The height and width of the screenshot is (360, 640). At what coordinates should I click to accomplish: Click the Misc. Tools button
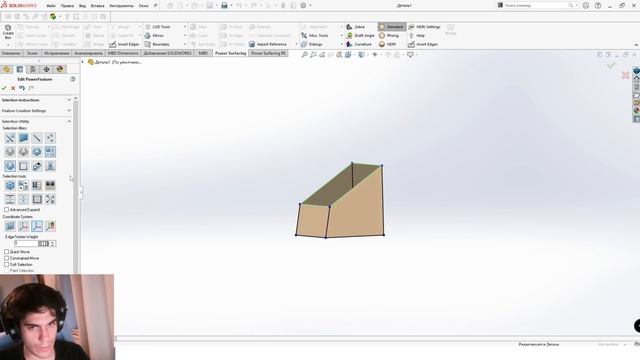315,36
